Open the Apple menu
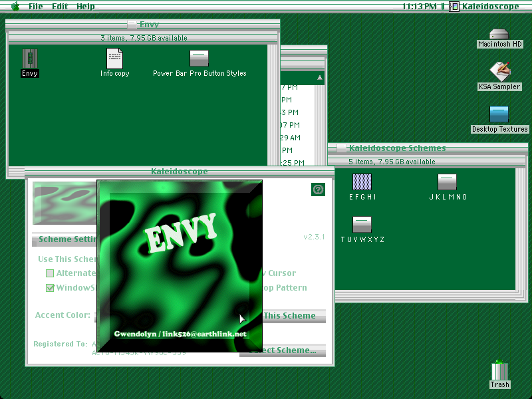This screenshot has height=399, width=532. point(15,6)
